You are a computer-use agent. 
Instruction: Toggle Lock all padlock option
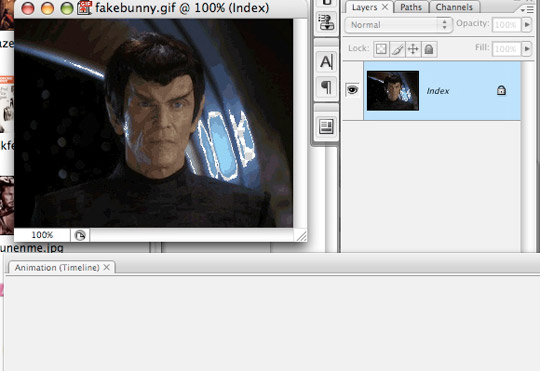click(429, 49)
